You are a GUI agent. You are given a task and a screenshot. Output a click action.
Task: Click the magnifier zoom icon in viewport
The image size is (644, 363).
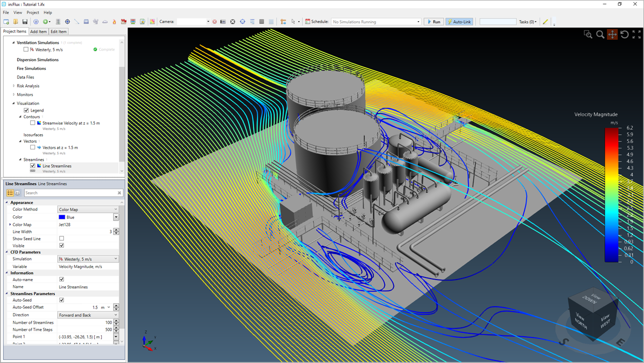point(600,34)
